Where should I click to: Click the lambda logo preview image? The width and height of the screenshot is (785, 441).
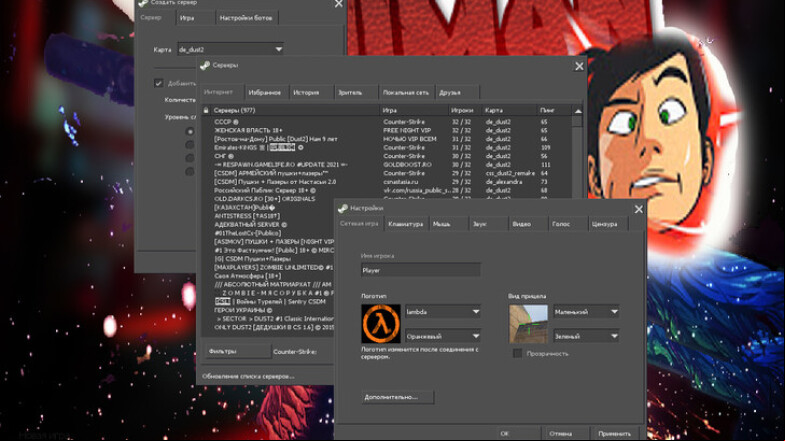[x=381, y=324]
